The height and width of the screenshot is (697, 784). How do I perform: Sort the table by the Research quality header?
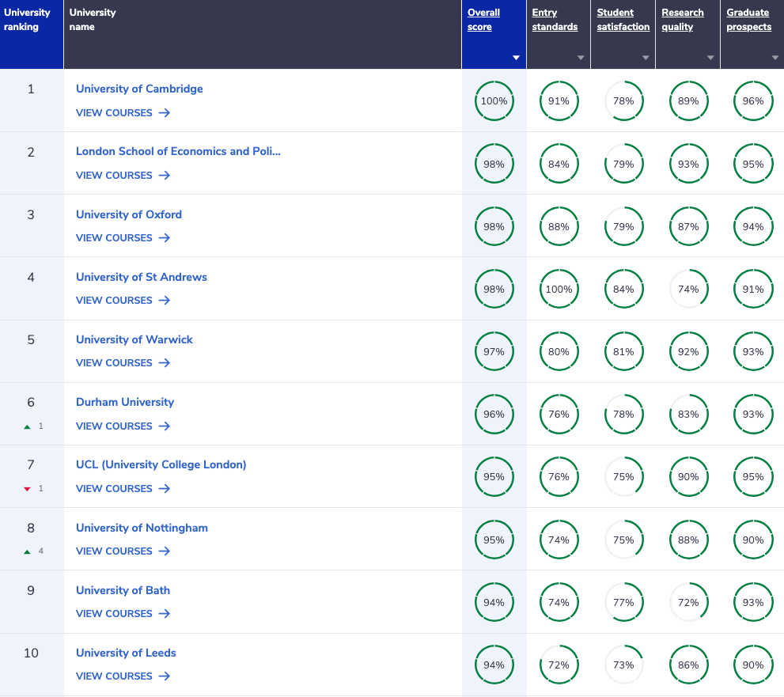click(x=682, y=19)
